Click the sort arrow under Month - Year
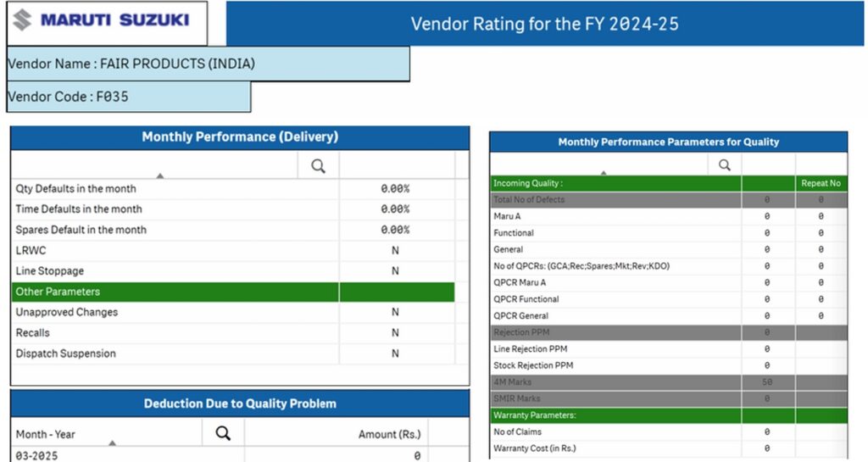 point(112,443)
